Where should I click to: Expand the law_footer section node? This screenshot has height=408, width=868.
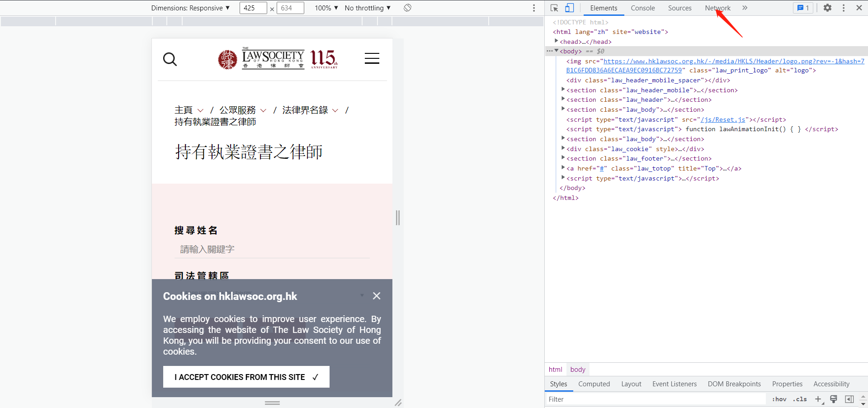point(563,158)
